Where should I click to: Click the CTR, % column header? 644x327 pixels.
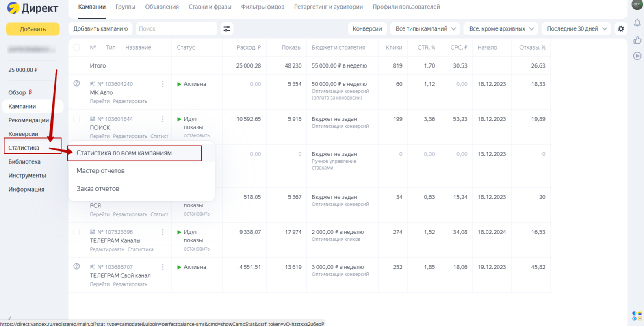click(x=426, y=47)
